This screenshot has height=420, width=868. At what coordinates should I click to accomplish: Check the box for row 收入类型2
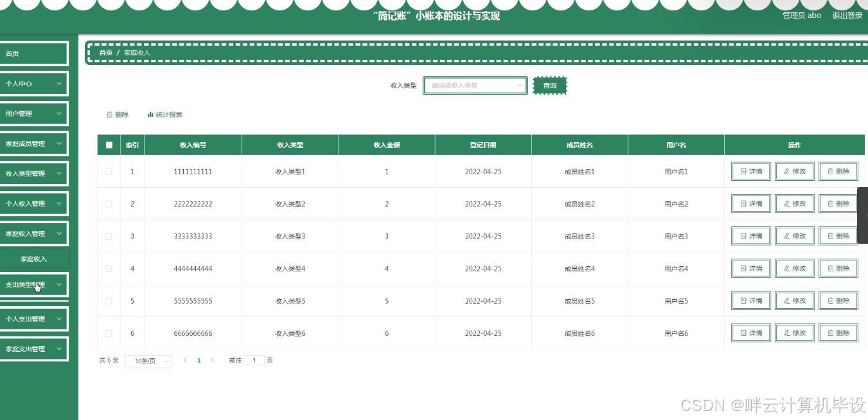(108, 204)
